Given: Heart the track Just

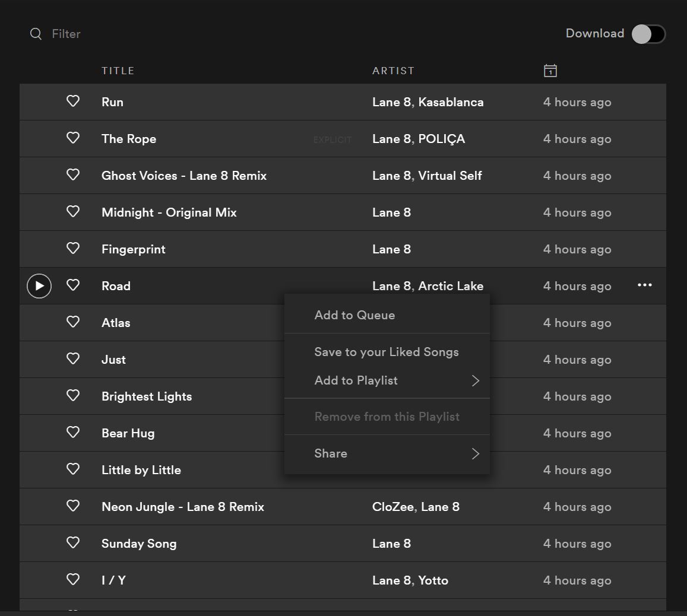Looking at the screenshot, I should [x=72, y=358].
